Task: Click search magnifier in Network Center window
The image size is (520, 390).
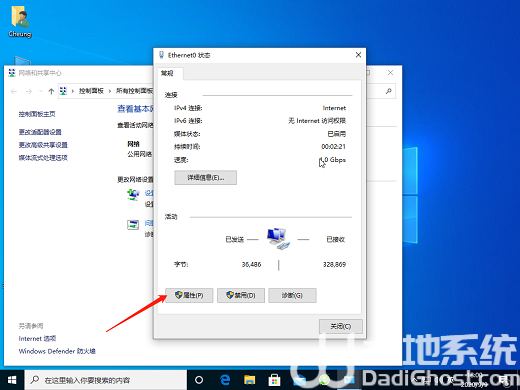Action: 389,91
